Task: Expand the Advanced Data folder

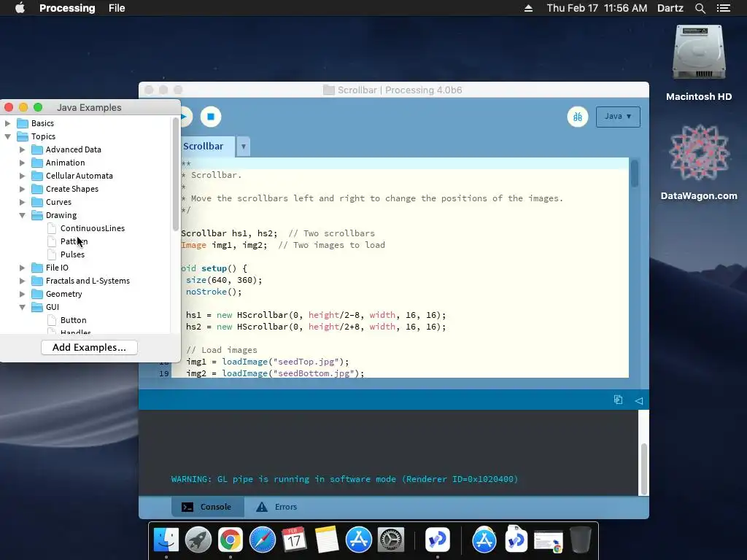Action: [x=22, y=149]
